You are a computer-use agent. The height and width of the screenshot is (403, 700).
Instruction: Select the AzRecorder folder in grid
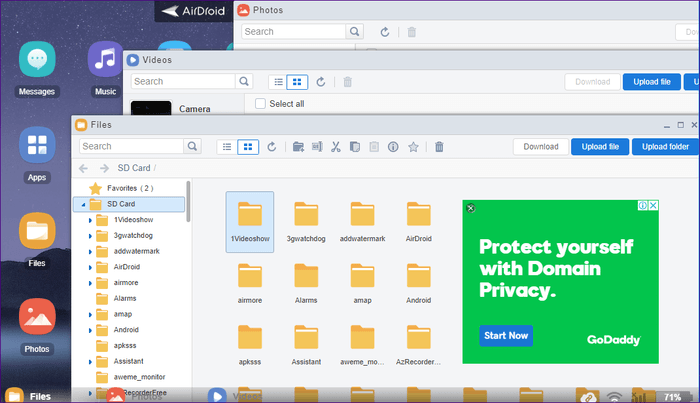(x=419, y=345)
